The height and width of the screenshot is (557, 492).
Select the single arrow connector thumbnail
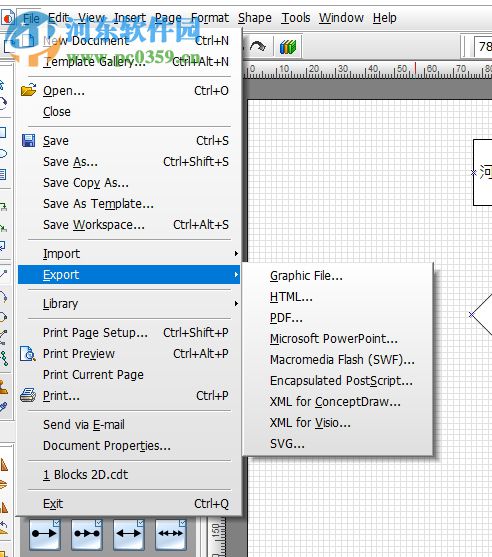[x=44, y=534]
